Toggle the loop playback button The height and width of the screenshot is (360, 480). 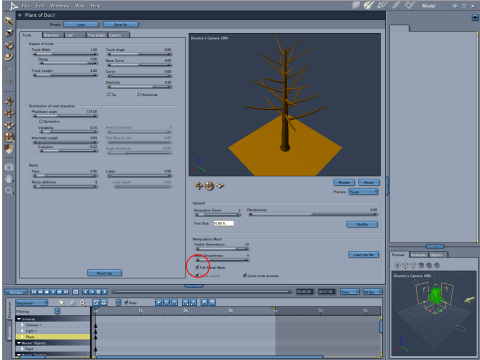point(76,292)
